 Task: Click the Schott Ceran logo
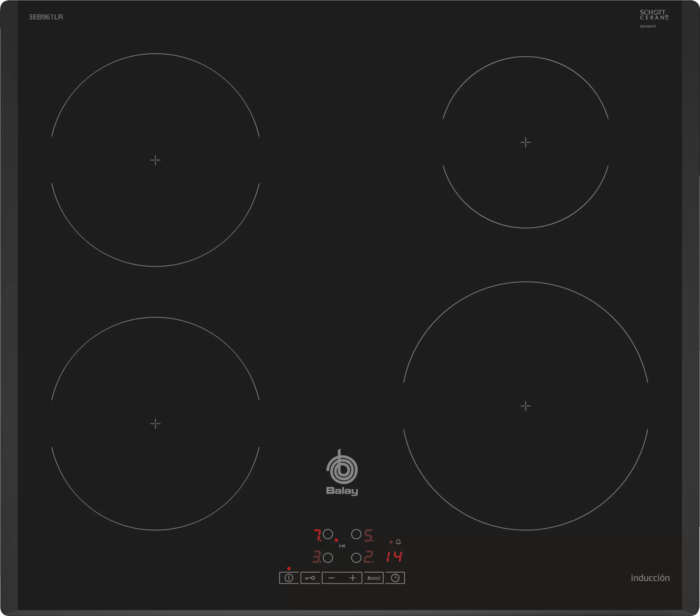click(x=654, y=15)
